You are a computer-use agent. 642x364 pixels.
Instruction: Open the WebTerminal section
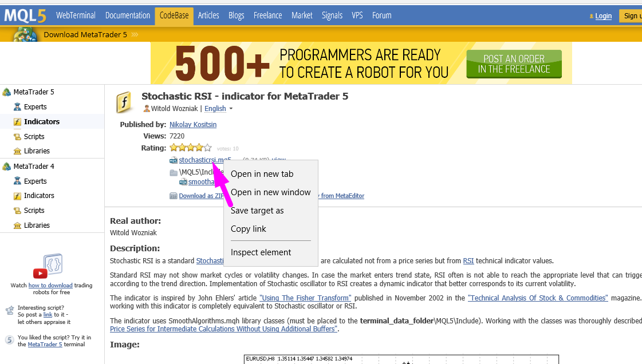tap(76, 15)
